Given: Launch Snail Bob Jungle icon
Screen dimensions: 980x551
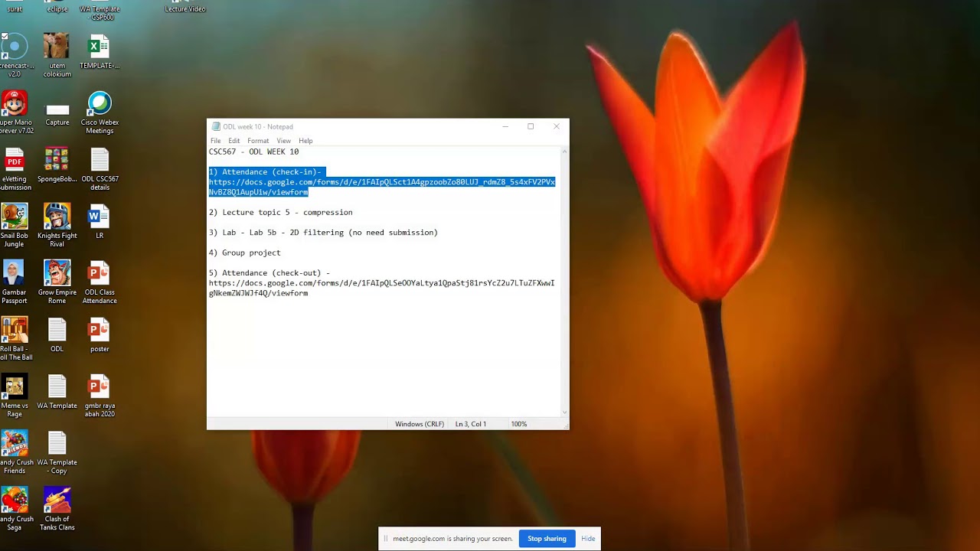Looking at the screenshot, I should [15, 226].
